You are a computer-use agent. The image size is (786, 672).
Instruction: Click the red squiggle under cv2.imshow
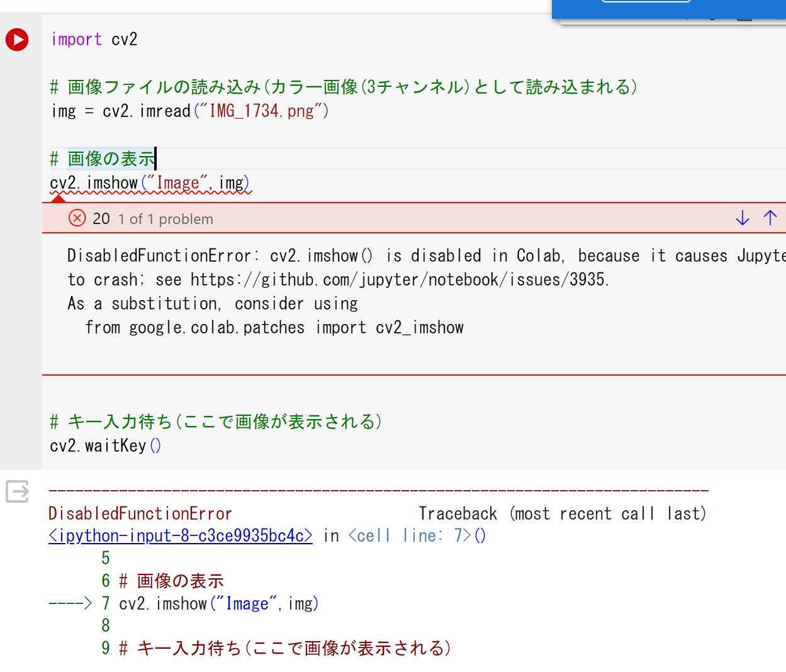(x=150, y=192)
